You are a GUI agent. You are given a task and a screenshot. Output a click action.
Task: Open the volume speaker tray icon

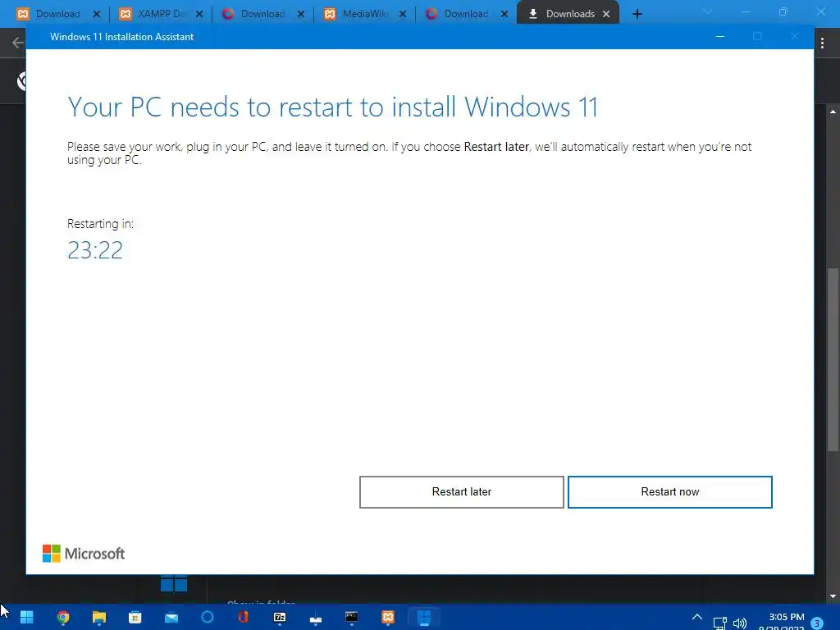tap(740, 623)
